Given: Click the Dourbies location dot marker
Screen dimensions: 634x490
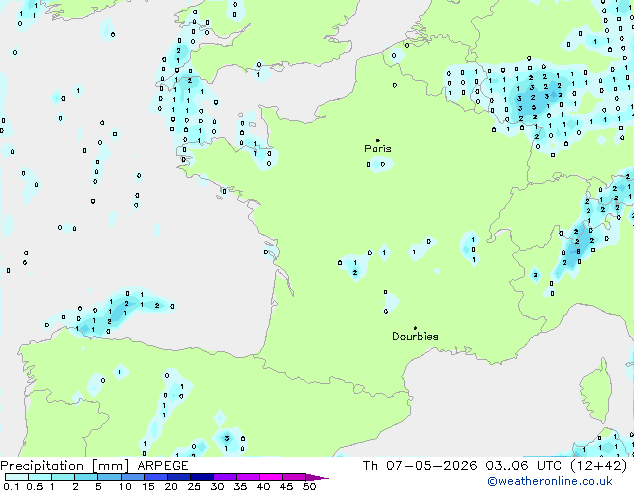Looking at the screenshot, I should point(415,328).
